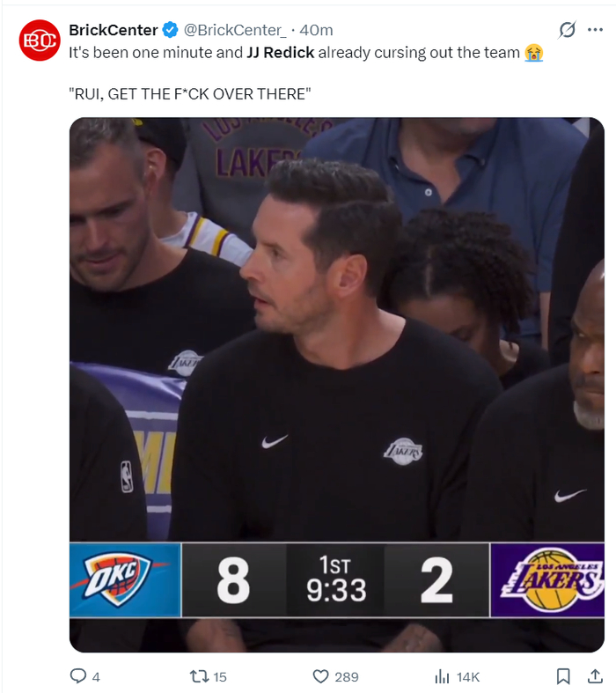The width and height of the screenshot is (616, 693).
Task: Click the reply count of 4
Action: coord(96,676)
